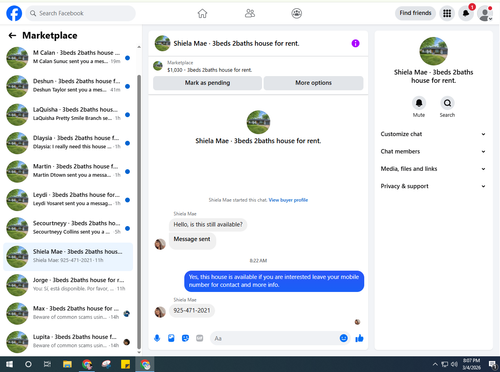Open Deshun conversation
Screen dimensions: 500x372
point(68,86)
